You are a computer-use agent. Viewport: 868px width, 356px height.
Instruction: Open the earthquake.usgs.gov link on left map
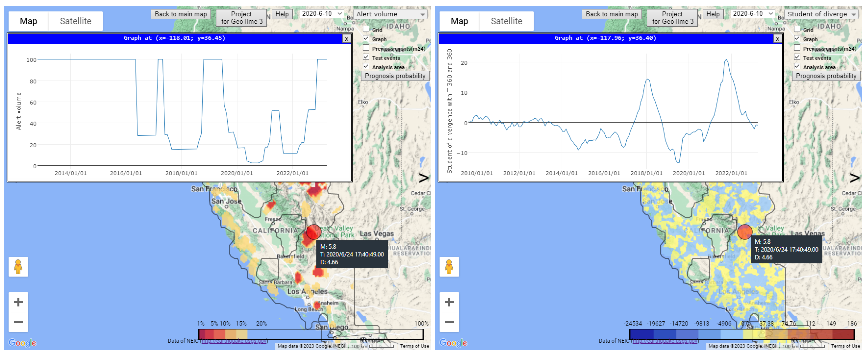tap(234, 341)
